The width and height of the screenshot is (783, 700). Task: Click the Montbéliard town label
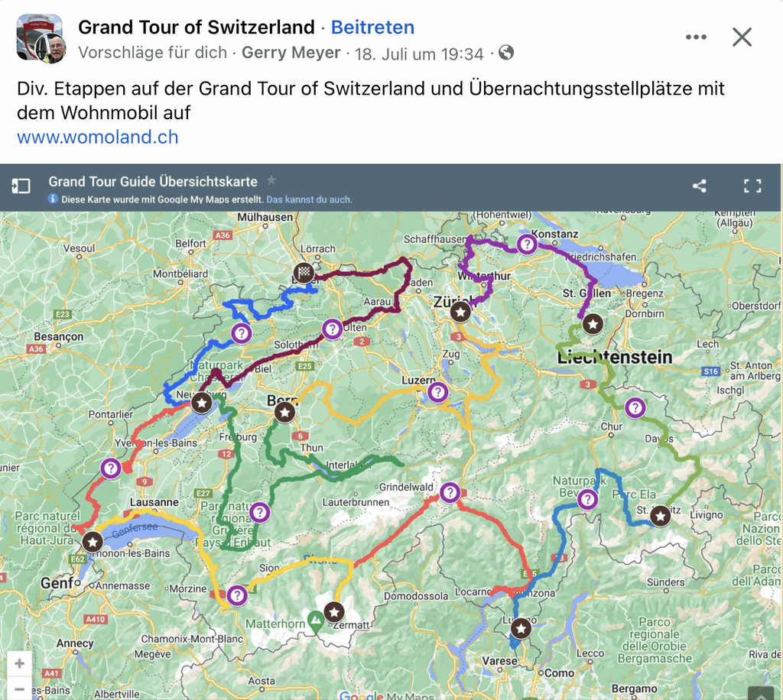(180, 274)
